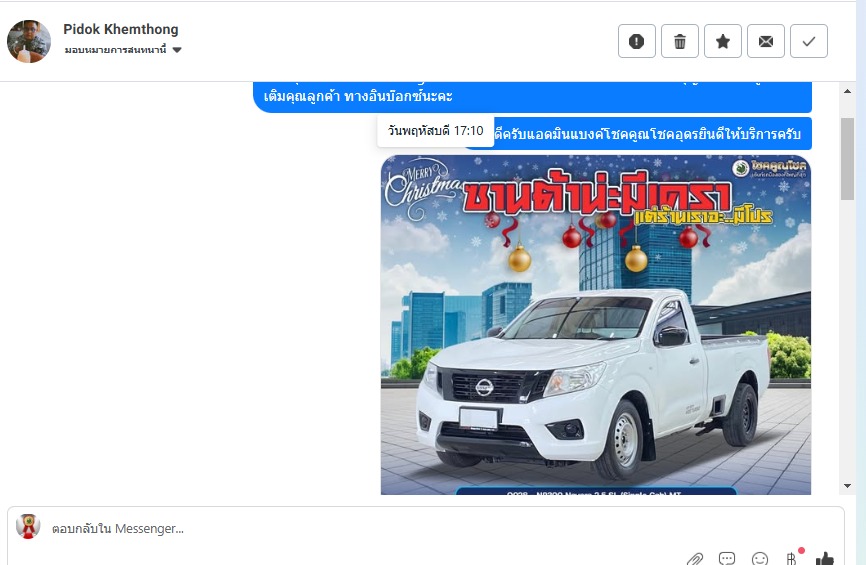Click the Pidok Khemthong name link
This screenshot has height=565, width=866.
(121, 29)
